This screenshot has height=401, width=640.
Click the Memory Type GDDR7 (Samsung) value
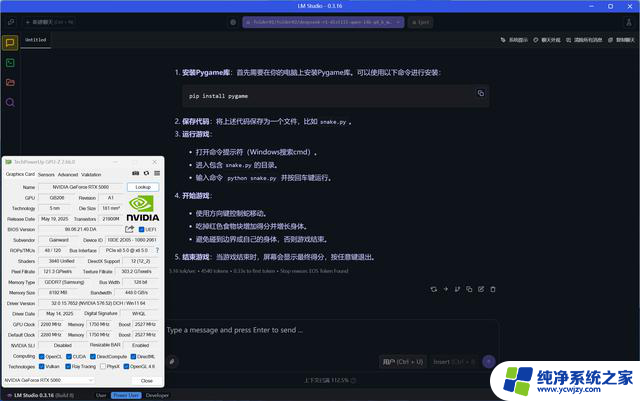pos(64,282)
